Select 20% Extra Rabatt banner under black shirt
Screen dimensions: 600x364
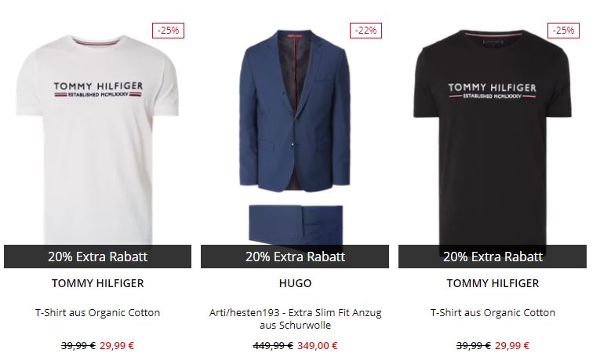(x=493, y=257)
